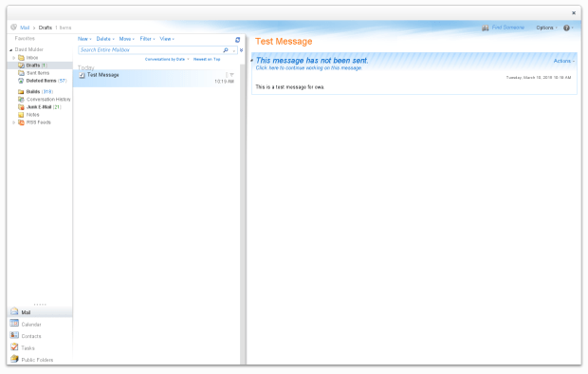Open the View dropdown menu
This screenshot has width=588, height=374.
pyautogui.click(x=167, y=39)
